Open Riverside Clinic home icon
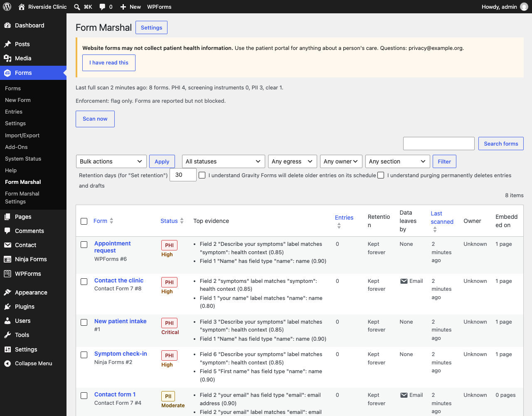This screenshot has height=416, width=532. tap(22, 7)
